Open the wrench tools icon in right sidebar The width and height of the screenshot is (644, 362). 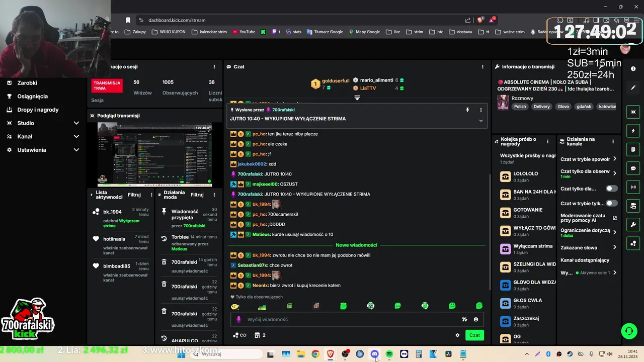(633, 224)
